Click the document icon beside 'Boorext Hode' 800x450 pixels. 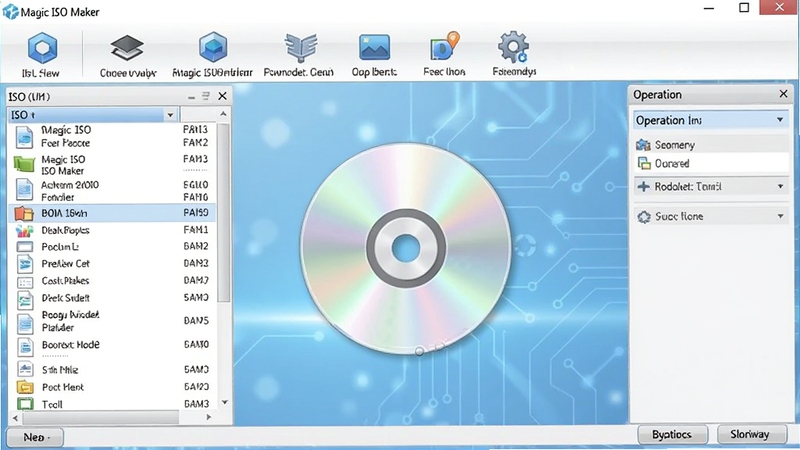point(24,347)
